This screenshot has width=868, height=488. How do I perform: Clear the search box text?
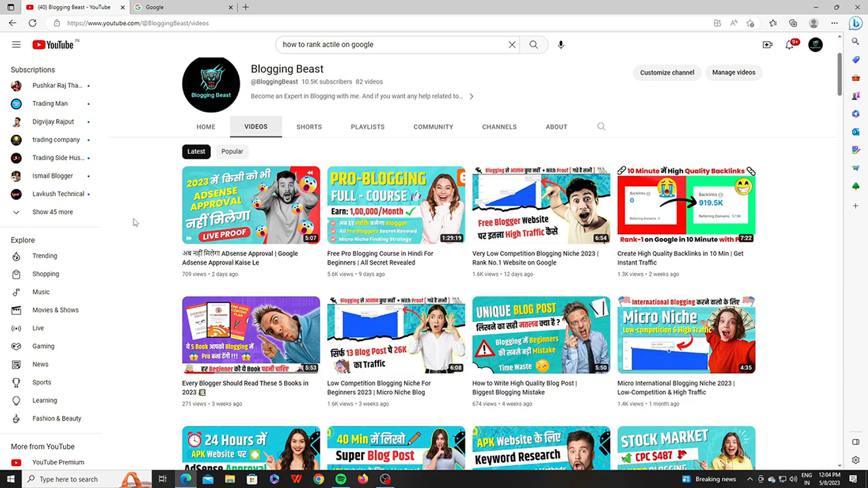pos(512,45)
